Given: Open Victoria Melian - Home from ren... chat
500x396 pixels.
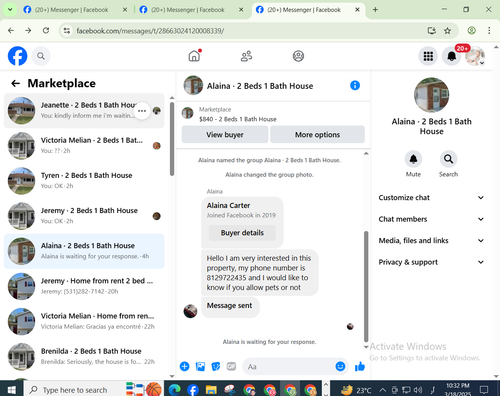Looking at the screenshot, I should (x=84, y=321).
